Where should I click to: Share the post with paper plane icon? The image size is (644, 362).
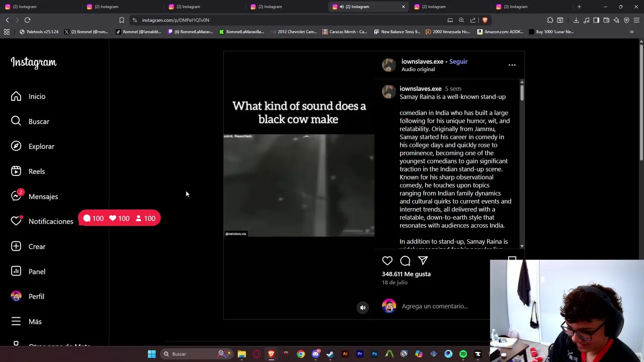click(x=423, y=260)
